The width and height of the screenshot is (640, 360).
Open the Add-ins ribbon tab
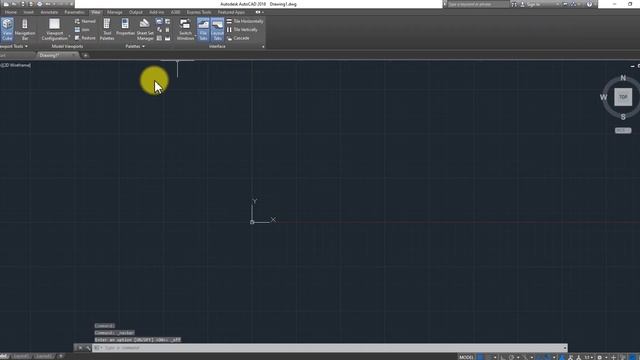coord(156,12)
